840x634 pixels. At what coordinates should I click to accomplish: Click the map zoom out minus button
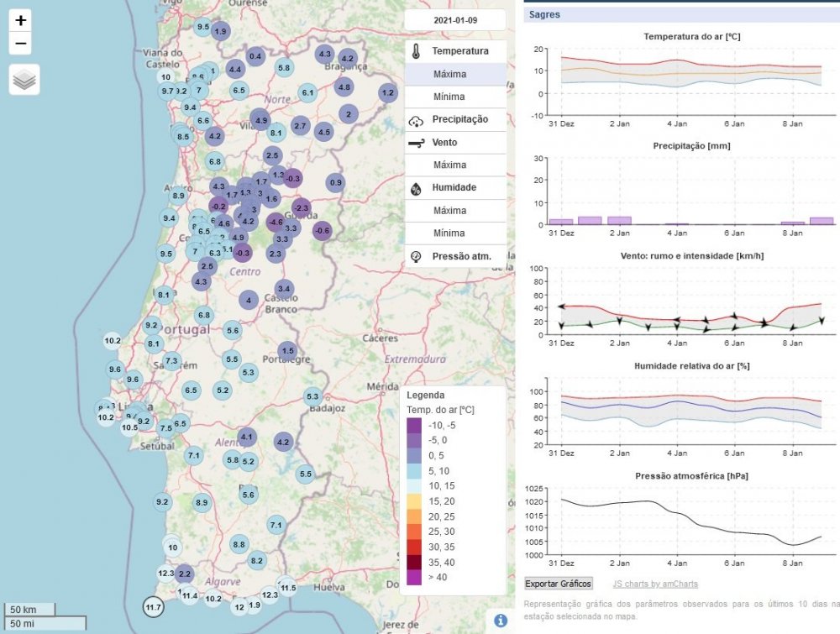(21, 44)
